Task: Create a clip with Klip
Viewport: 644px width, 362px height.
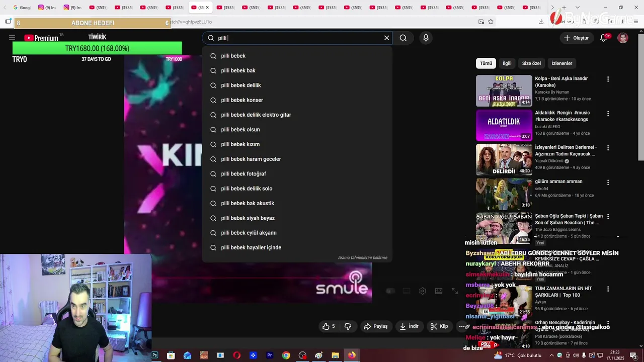Action: [x=439, y=326]
